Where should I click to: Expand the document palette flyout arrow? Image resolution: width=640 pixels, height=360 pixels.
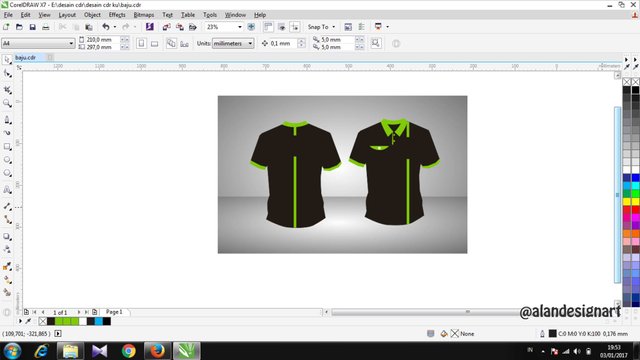coord(20,321)
